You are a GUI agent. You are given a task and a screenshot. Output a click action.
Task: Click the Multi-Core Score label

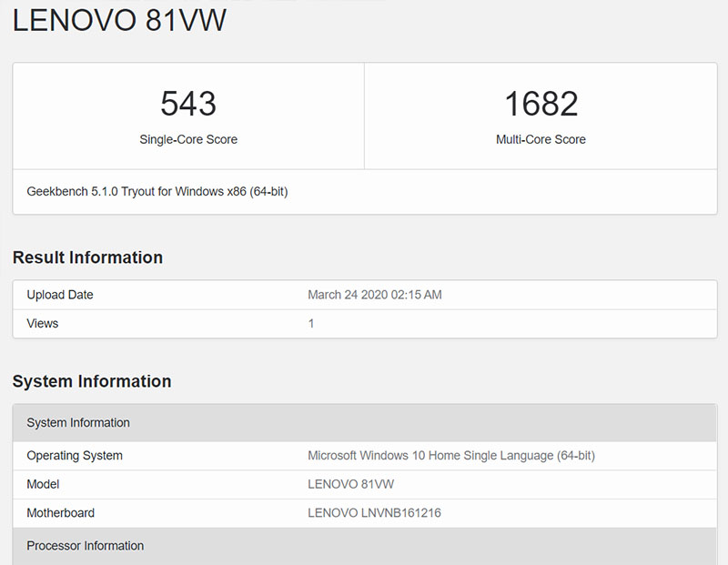click(541, 139)
